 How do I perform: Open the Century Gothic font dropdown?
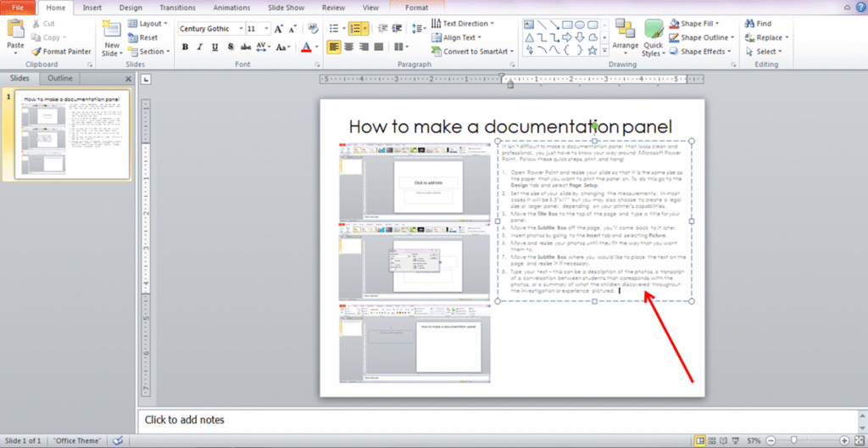(241, 29)
